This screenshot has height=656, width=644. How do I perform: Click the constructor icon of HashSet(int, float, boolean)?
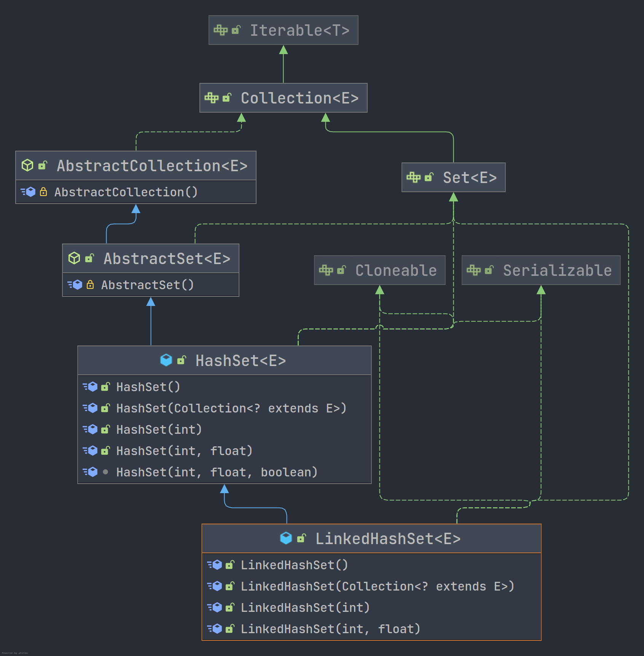click(x=91, y=472)
